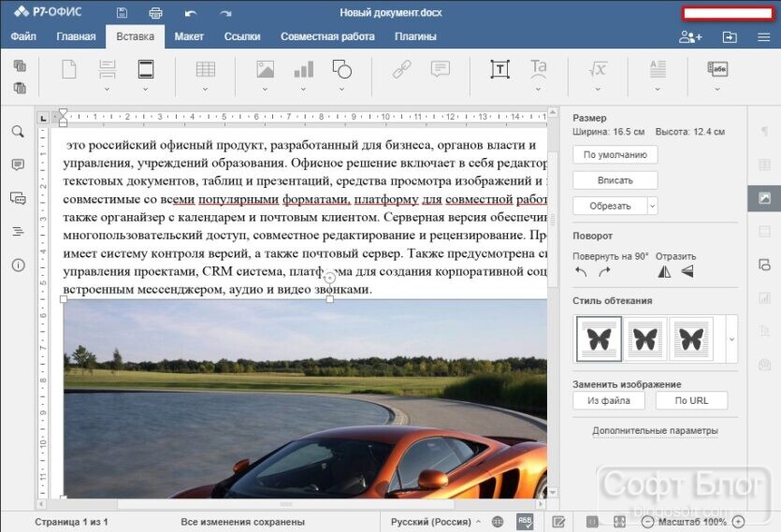781x532 pixels.
Task: Insert a drop cap
Action: (x=658, y=69)
